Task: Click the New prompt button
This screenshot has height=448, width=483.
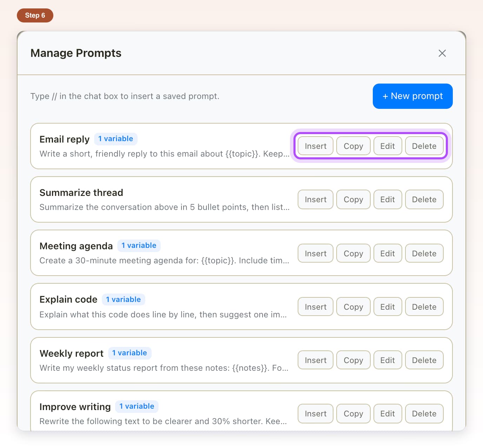Action: 412,96
